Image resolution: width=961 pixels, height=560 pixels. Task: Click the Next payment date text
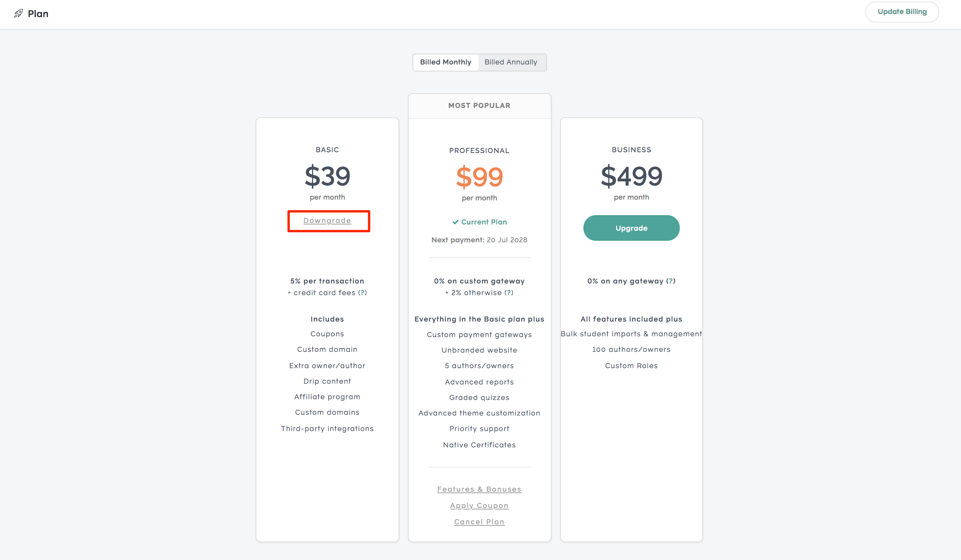tap(507, 240)
